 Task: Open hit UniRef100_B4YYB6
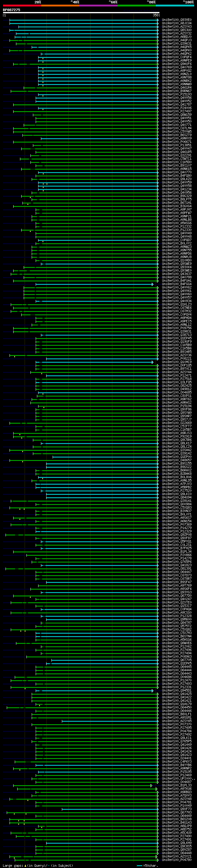coord(177,765)
